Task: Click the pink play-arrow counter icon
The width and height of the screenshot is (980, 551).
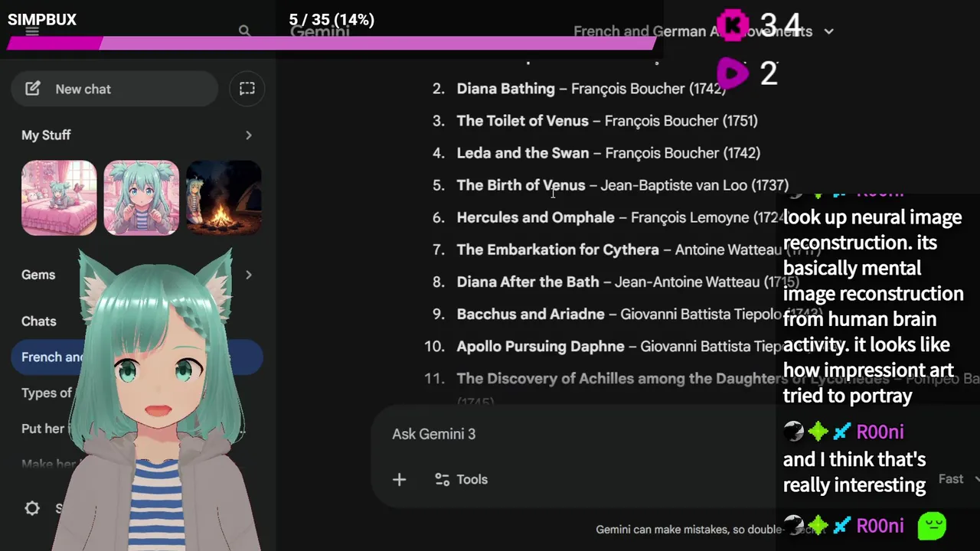Action: (733, 73)
